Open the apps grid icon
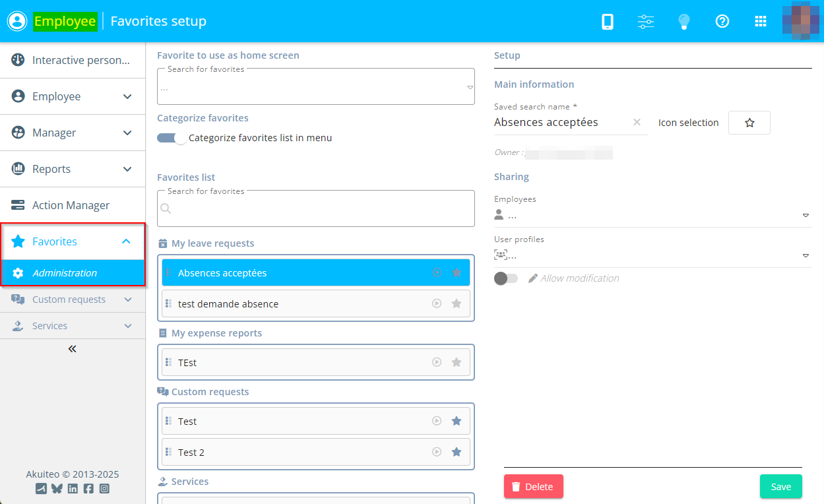The height and width of the screenshot is (504, 824). [x=761, y=22]
